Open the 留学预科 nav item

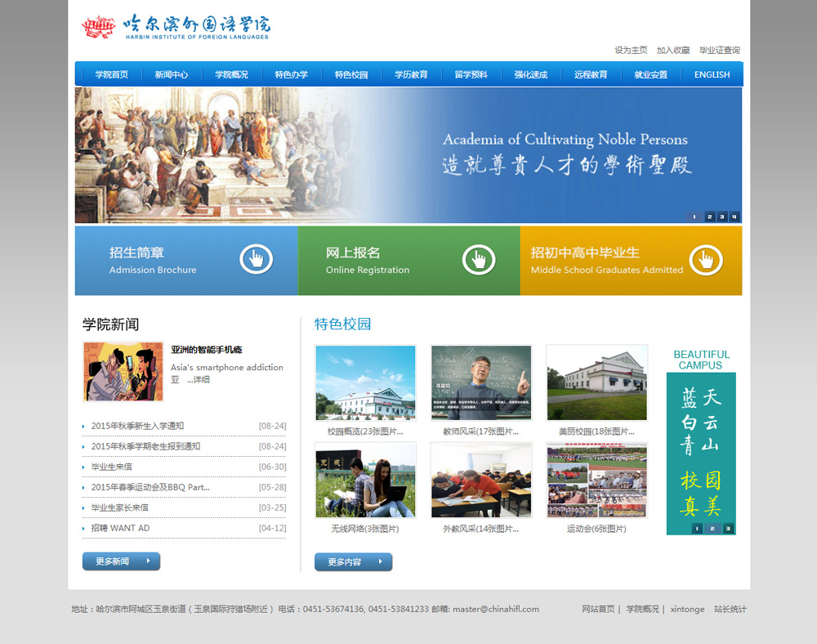[471, 74]
